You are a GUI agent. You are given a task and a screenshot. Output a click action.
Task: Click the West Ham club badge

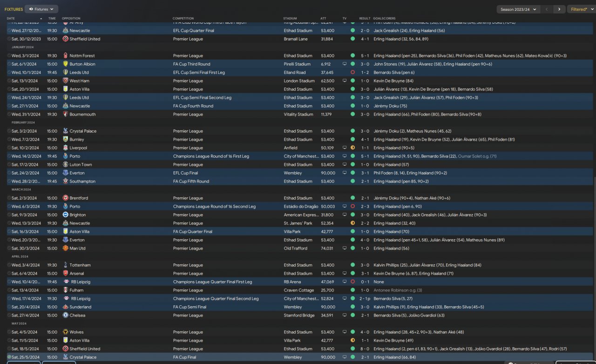pyautogui.click(x=65, y=81)
